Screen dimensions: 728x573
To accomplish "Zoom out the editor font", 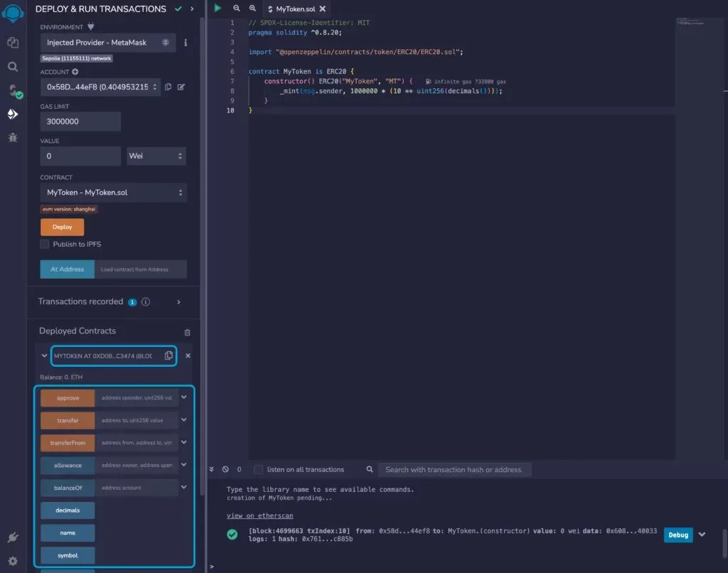I will pos(236,9).
